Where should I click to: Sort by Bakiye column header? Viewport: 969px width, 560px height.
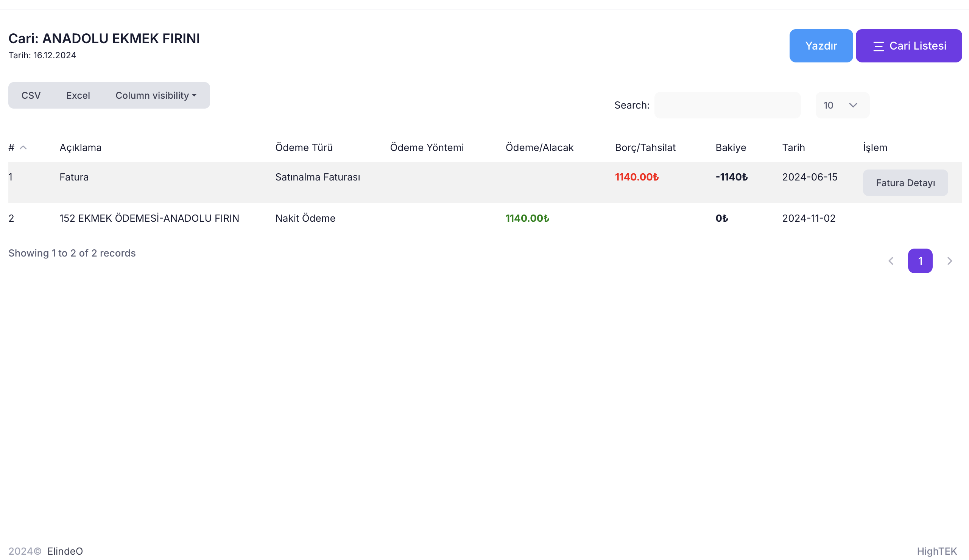731,148
